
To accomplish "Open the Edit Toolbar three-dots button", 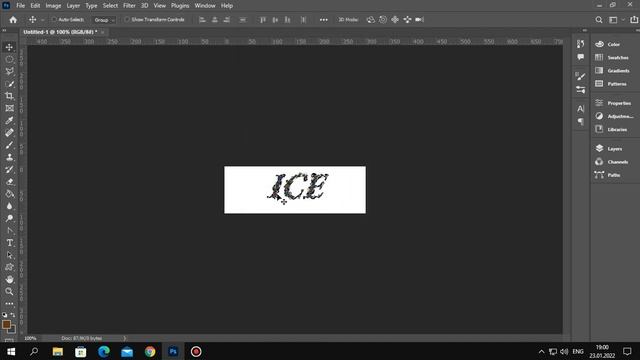I will (x=9, y=304).
